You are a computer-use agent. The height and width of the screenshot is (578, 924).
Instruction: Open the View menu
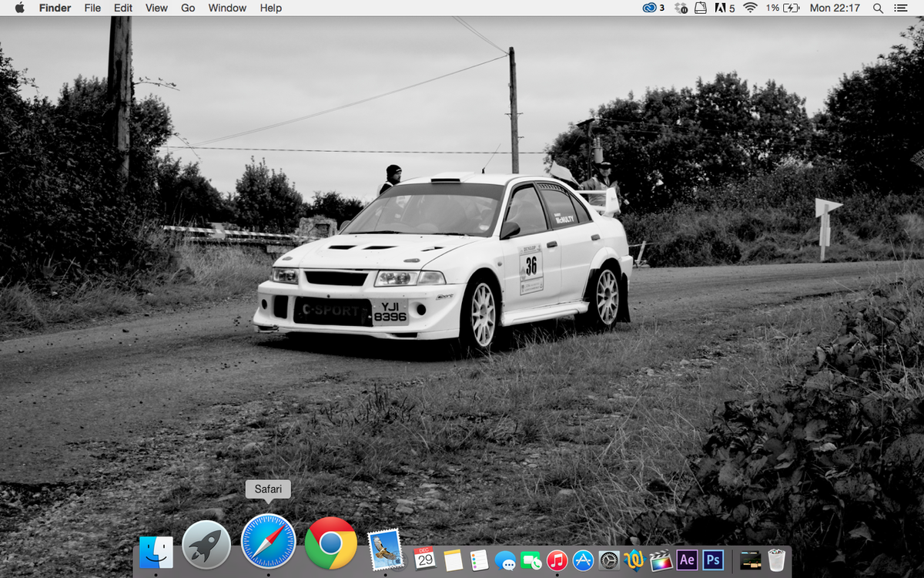pos(156,8)
